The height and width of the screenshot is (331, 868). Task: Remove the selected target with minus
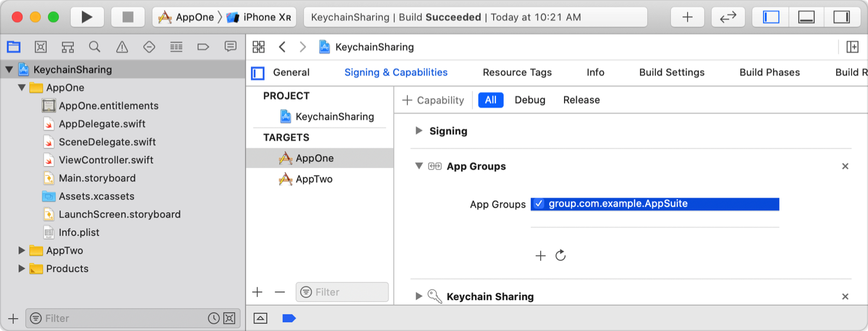280,292
